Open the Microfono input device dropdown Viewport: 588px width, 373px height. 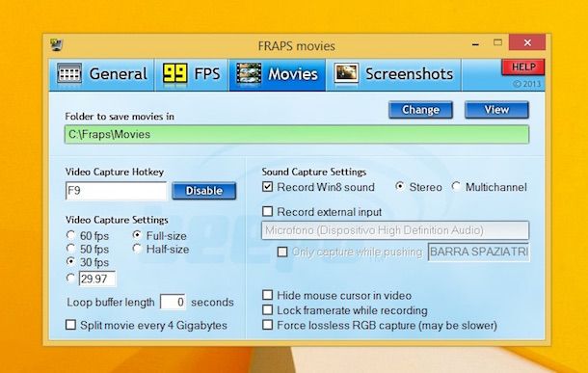click(x=395, y=230)
